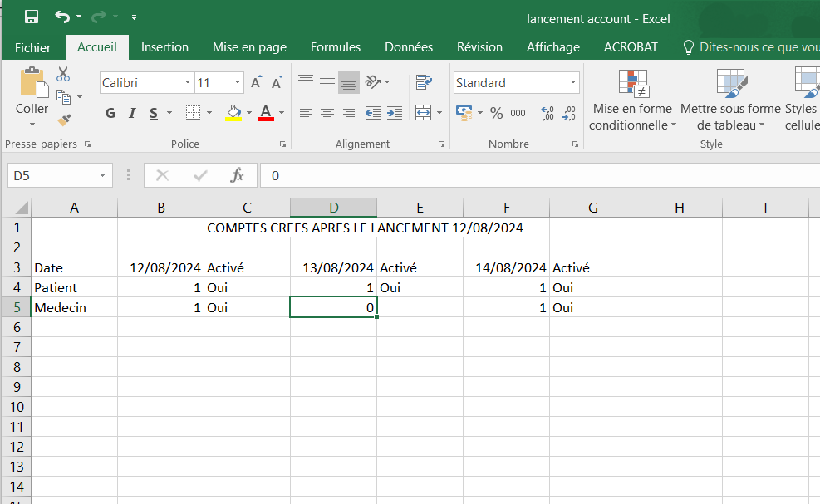Click the Name Box showing D5
Image resolution: width=820 pixels, height=504 pixels.
click(52, 175)
